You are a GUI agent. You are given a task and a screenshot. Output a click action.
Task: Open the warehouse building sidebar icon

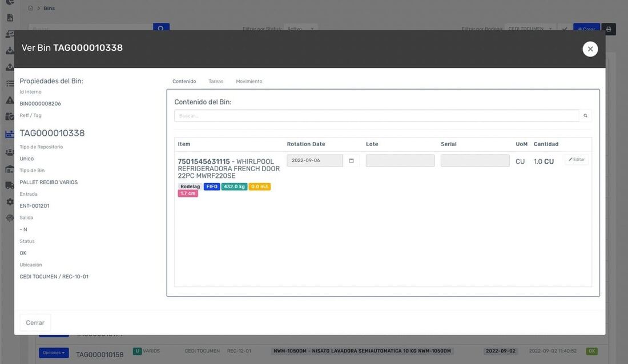[10, 169]
